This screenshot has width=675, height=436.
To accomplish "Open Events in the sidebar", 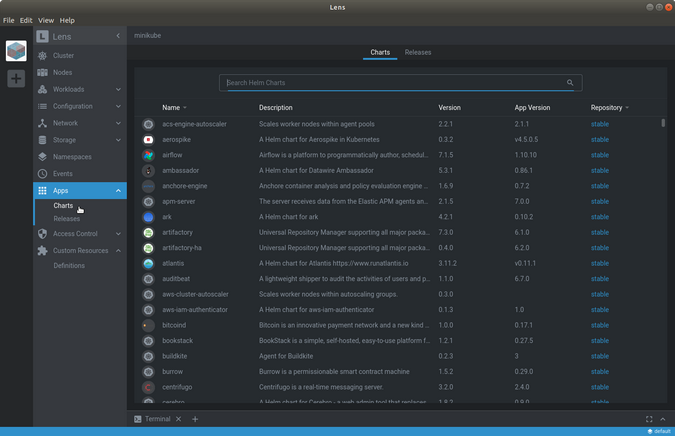I will coord(62,174).
